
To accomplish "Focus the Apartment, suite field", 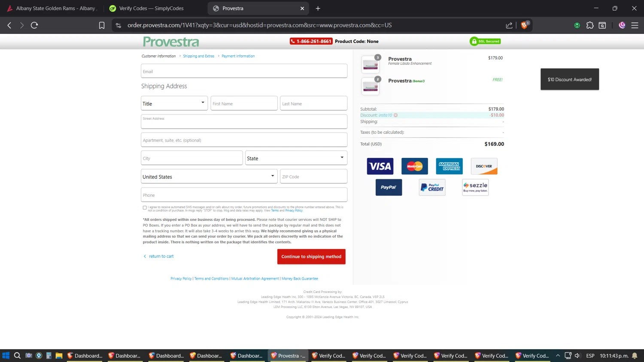I will pos(244,140).
